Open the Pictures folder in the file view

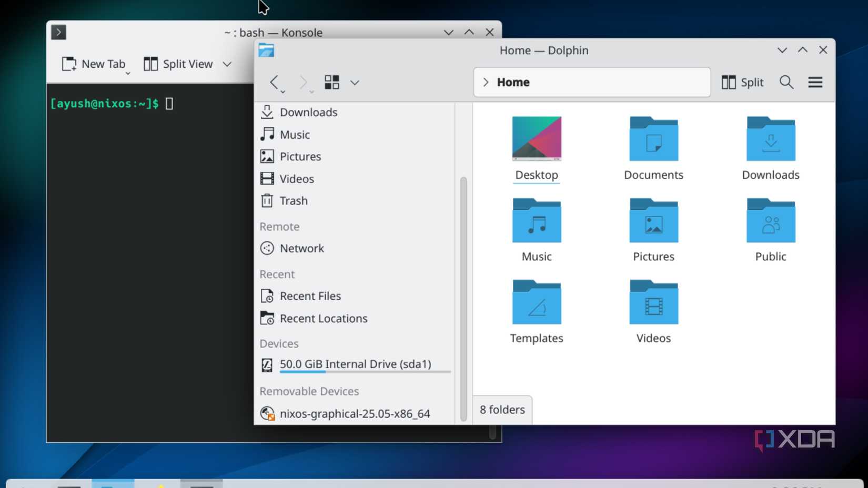653,230
